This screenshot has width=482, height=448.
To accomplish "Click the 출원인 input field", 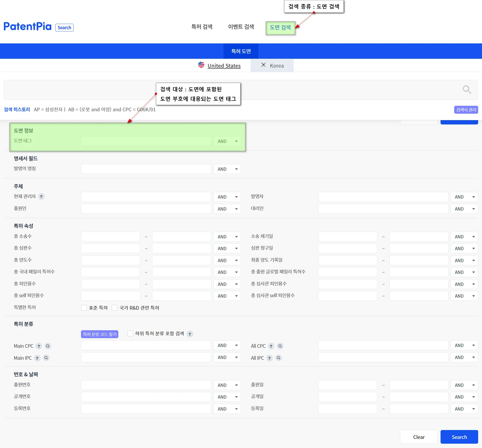I will click(146, 209).
